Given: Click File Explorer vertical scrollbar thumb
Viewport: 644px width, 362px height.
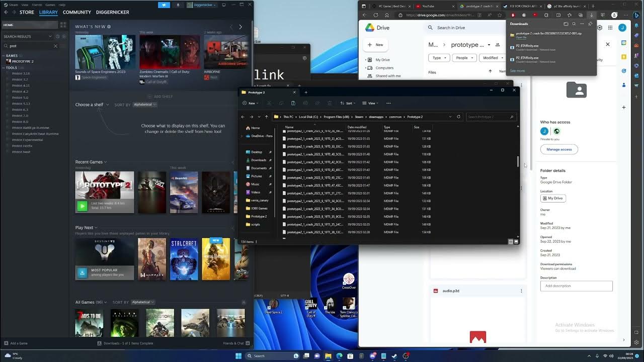Looking at the screenshot, I should [x=518, y=161].
